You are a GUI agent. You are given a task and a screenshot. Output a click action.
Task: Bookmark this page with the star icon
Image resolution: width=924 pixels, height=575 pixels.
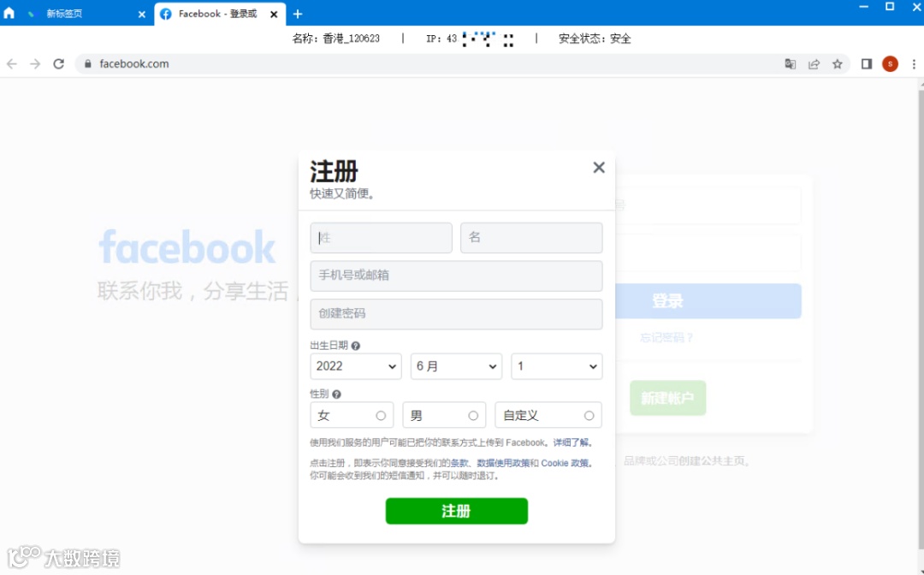pyautogui.click(x=838, y=63)
